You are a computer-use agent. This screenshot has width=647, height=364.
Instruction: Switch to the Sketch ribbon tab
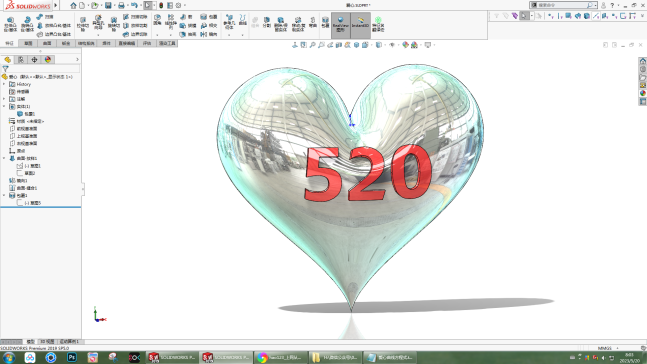click(x=28, y=43)
